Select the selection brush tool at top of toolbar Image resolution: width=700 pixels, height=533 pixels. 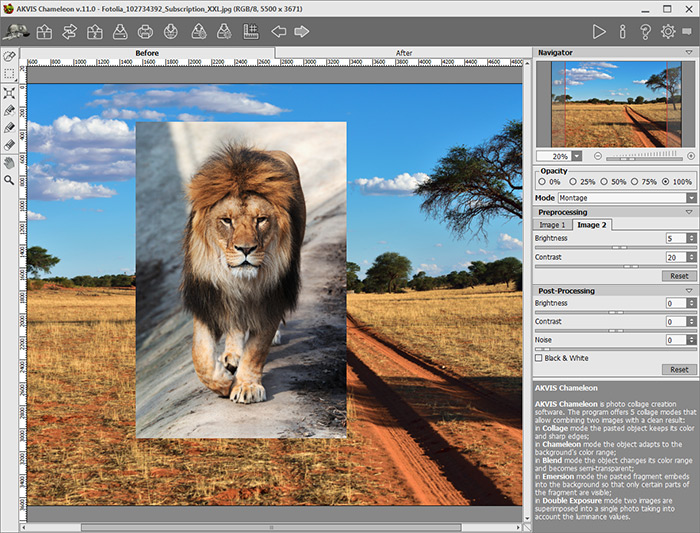(9, 57)
